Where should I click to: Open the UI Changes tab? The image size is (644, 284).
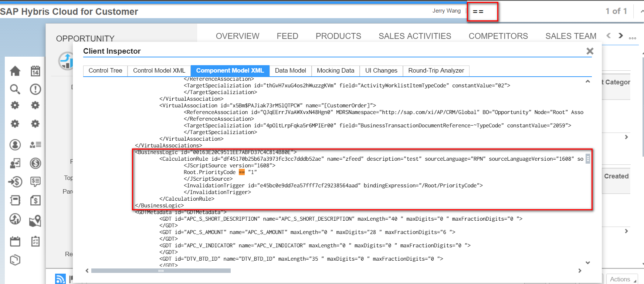(x=381, y=71)
